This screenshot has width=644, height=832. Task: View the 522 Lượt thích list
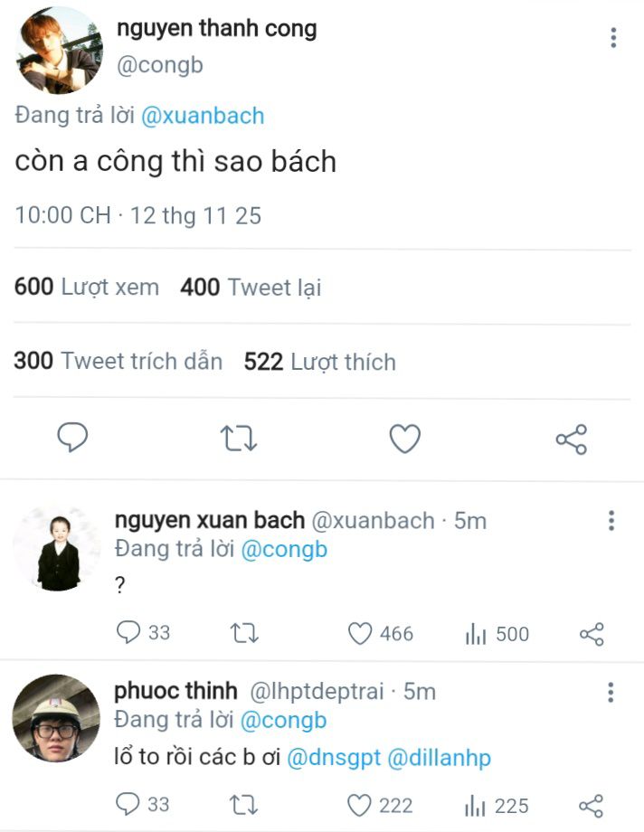(x=320, y=362)
